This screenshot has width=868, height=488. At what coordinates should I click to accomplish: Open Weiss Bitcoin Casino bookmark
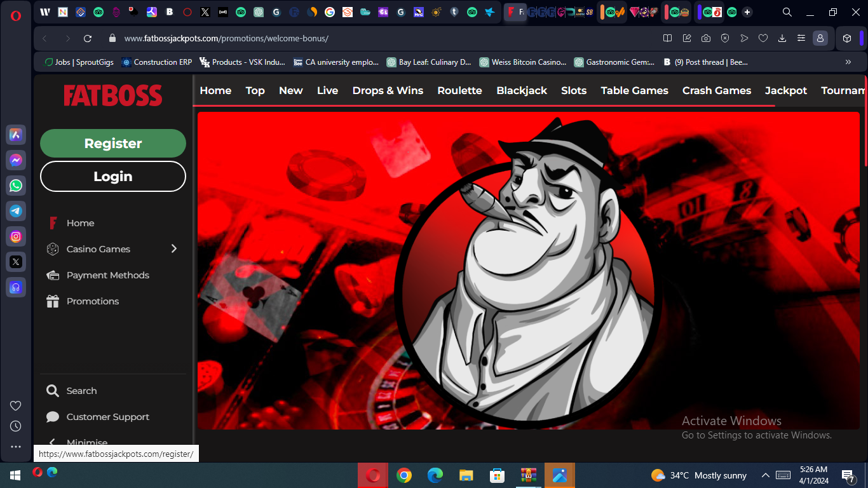point(523,62)
